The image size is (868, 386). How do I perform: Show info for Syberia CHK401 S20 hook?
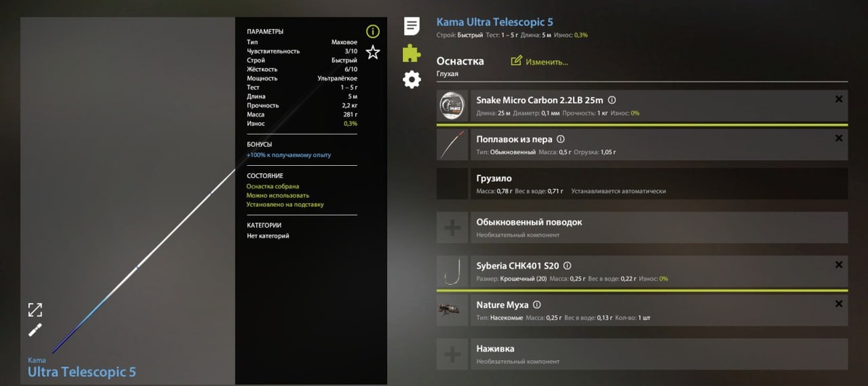pyautogui.click(x=567, y=266)
